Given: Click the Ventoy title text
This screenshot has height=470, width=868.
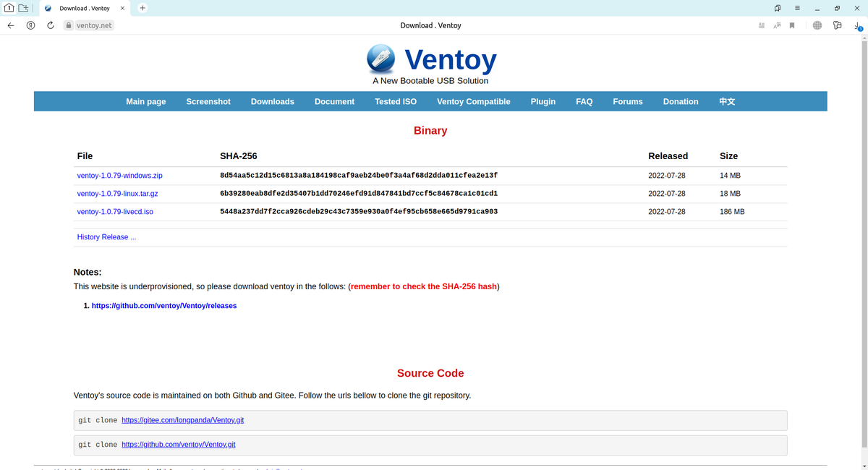Looking at the screenshot, I should (x=450, y=60).
